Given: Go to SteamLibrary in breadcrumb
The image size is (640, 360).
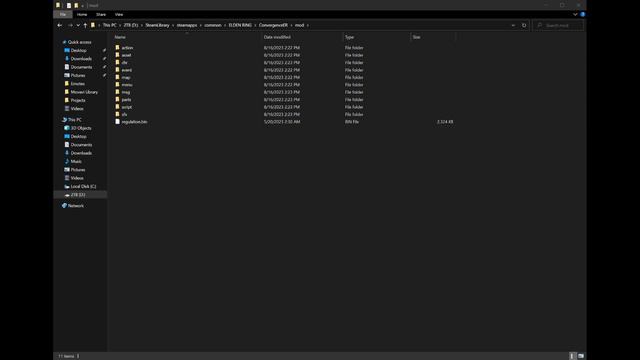Looking at the screenshot, I should [x=157, y=25].
